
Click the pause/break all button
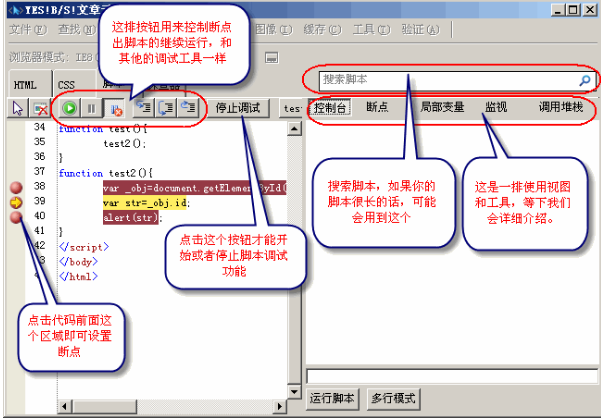(91, 108)
